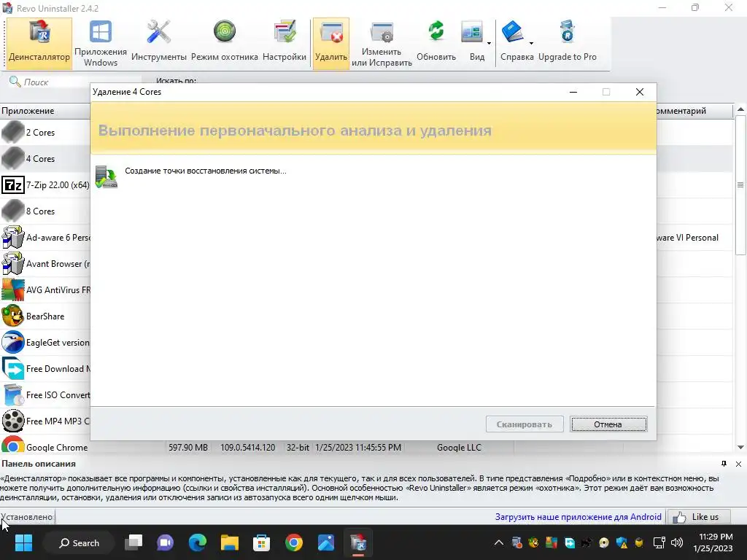This screenshot has height=560, width=747.
Task: Click the list scrollbar down arrow
Action: click(740, 447)
